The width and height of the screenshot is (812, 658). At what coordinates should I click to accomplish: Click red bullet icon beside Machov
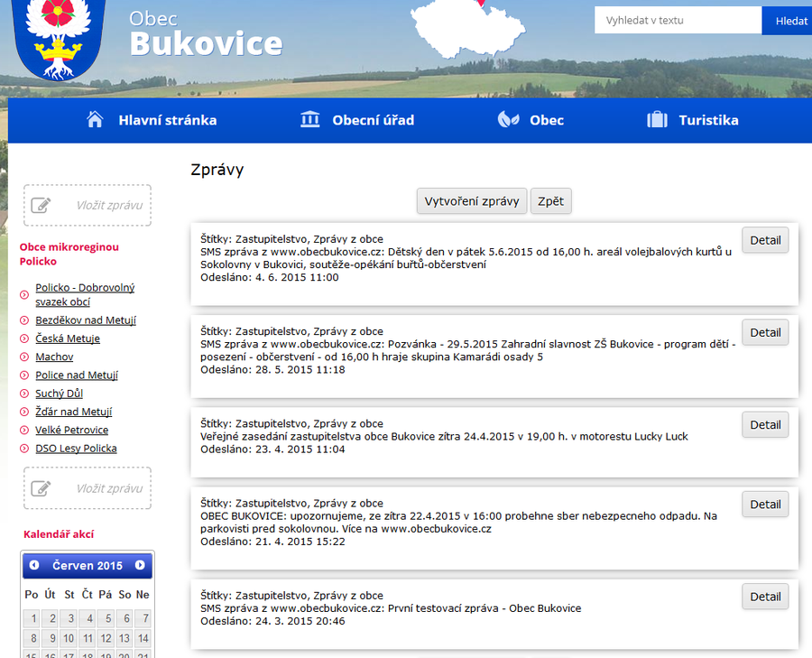tap(23, 357)
